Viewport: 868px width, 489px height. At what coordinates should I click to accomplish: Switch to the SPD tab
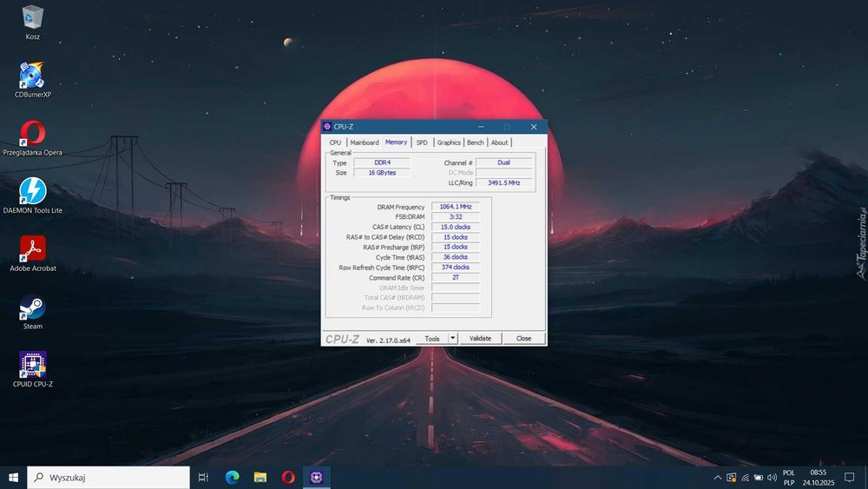422,142
